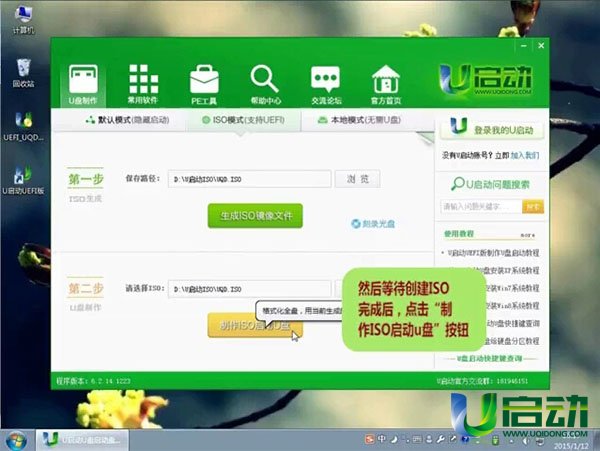
Task: Click the 保存路径 input field
Action: tap(249, 179)
